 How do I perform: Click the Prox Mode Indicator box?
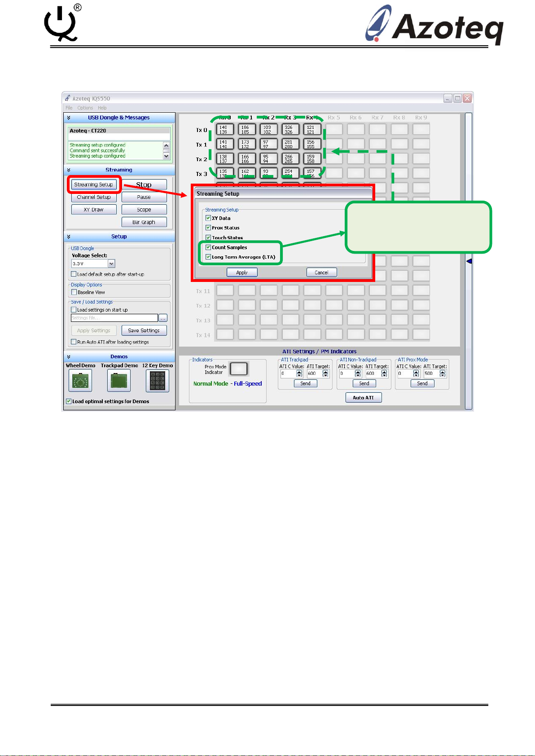click(x=239, y=369)
